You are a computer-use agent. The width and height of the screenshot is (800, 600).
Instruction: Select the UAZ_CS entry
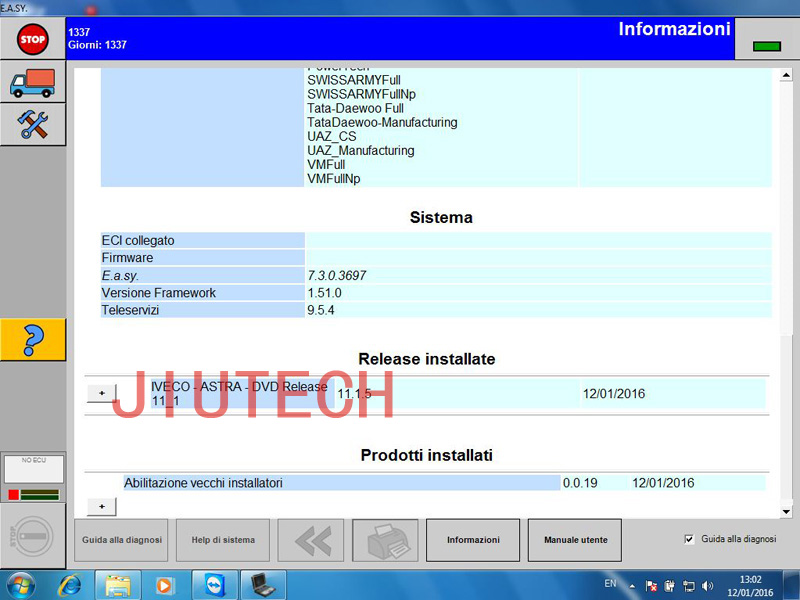[x=332, y=137]
